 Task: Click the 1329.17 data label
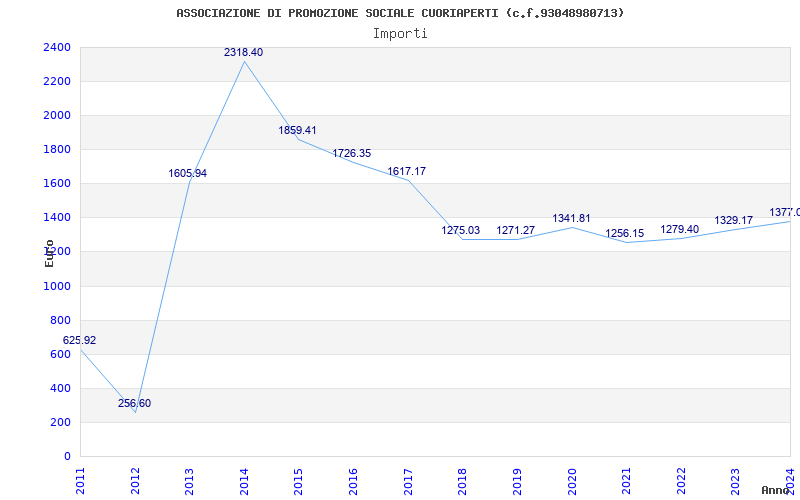point(734,220)
